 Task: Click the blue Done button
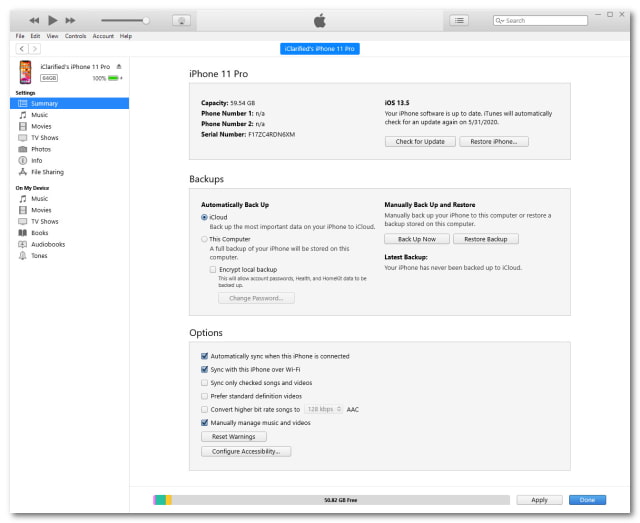(587, 500)
